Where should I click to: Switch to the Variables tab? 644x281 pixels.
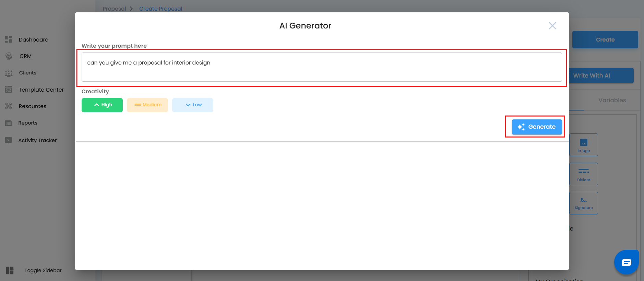tap(612, 100)
